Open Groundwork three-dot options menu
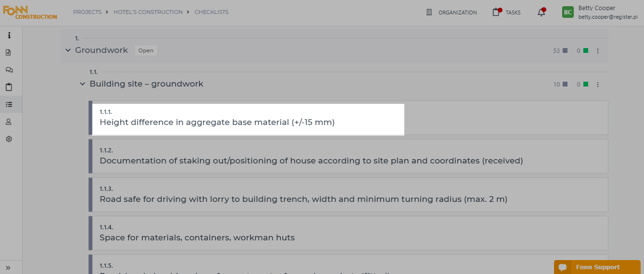644x274 pixels. click(598, 50)
